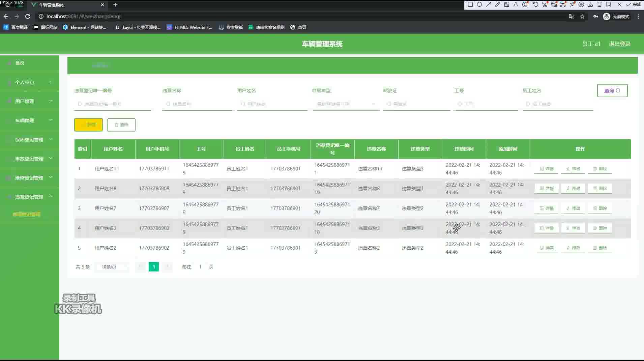Click the 车辆管理系统 browser tab
Image resolution: width=644 pixels, height=361 pixels.
pyautogui.click(x=67, y=5)
